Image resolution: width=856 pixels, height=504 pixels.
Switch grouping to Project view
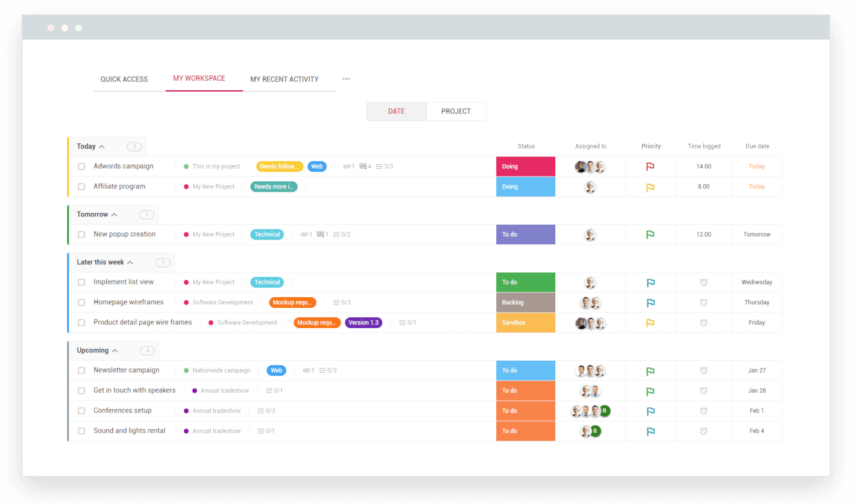click(456, 111)
